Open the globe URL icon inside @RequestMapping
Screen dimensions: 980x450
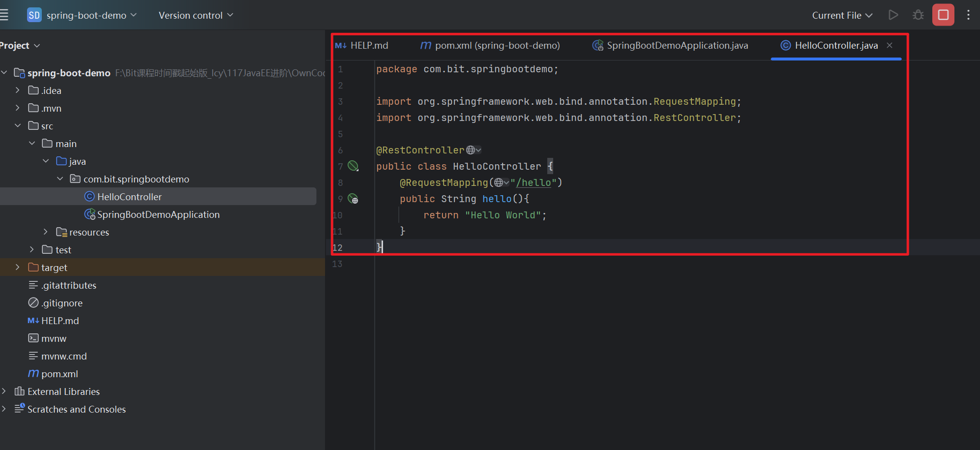click(502, 182)
